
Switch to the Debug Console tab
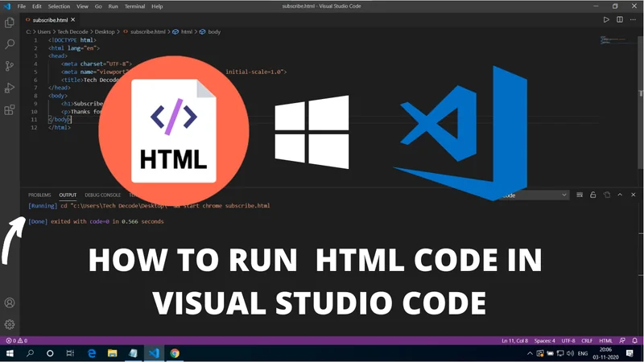point(102,195)
